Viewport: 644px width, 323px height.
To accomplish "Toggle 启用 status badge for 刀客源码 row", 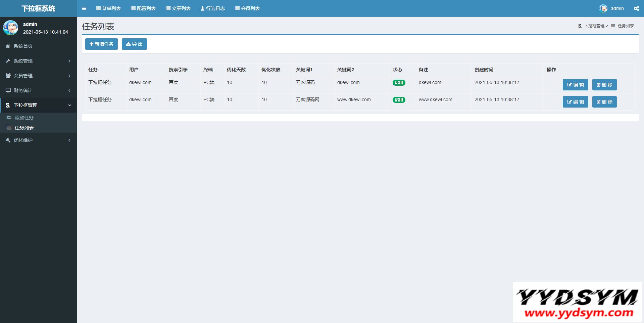I will (x=399, y=83).
